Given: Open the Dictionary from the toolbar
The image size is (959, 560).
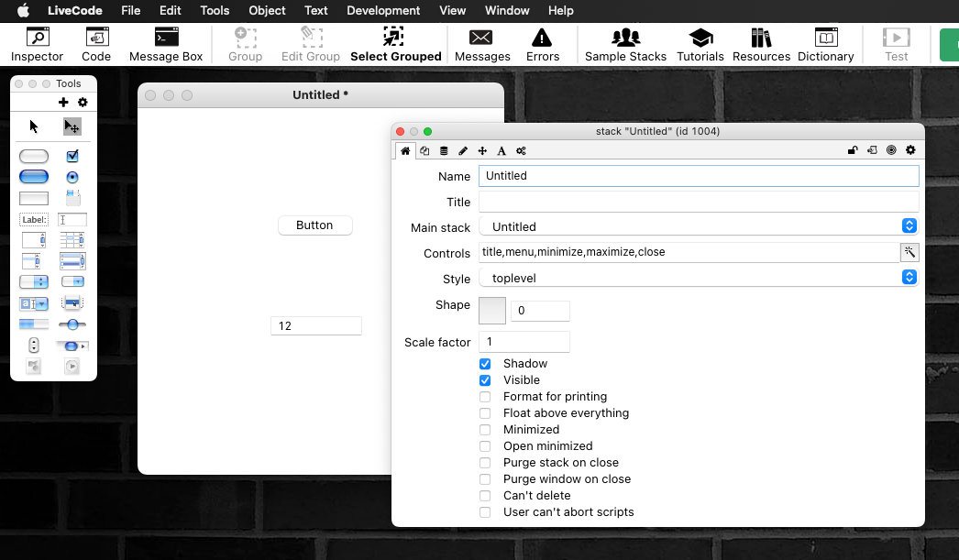Looking at the screenshot, I should coord(825,44).
